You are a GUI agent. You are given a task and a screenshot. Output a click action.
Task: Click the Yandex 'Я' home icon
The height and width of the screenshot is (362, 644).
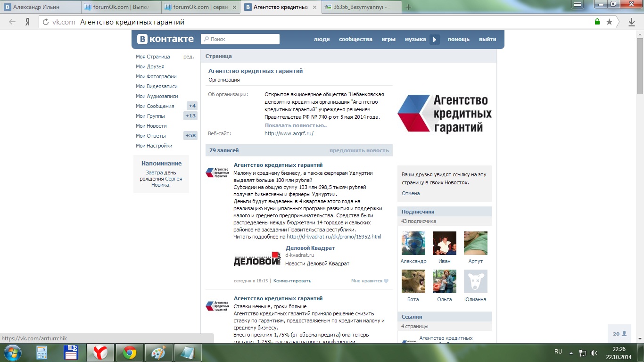click(x=28, y=22)
